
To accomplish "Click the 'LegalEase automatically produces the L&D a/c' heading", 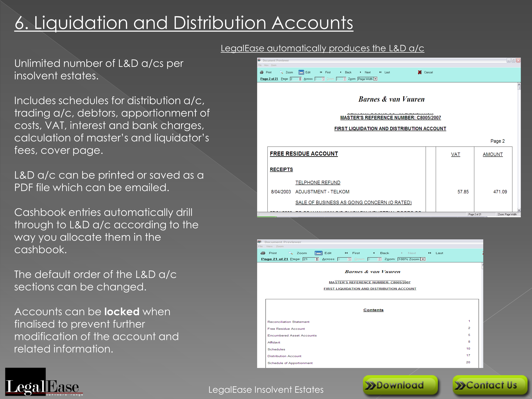I will (x=322, y=48).
